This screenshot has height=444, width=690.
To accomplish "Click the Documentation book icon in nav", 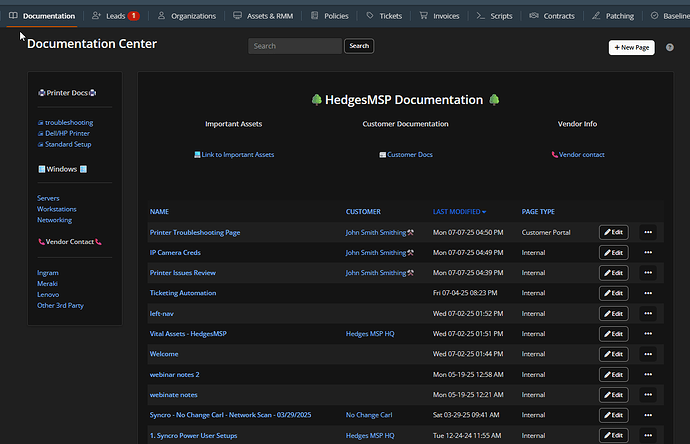I will (x=13, y=16).
